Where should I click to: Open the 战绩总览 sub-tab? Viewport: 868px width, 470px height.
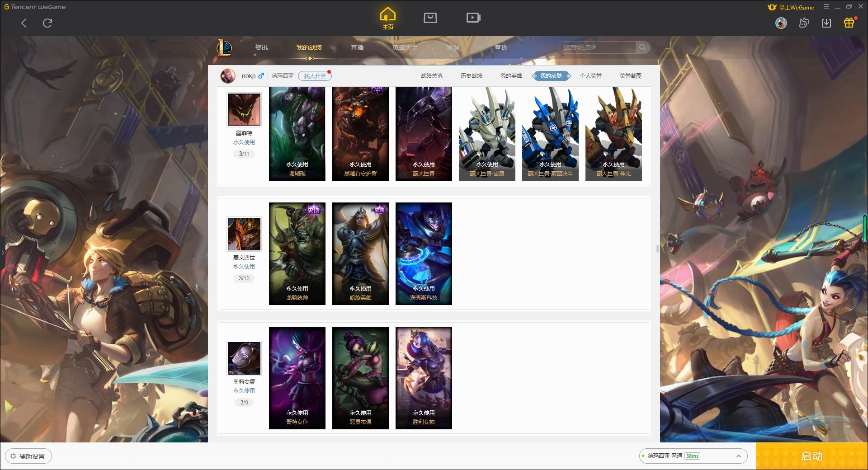(x=432, y=76)
